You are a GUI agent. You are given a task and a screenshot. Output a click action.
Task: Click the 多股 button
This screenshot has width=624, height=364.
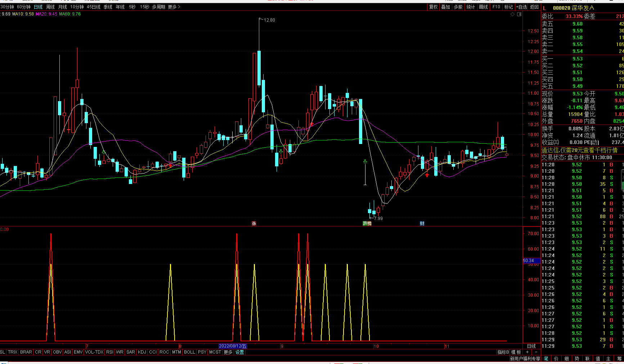pos(458,7)
